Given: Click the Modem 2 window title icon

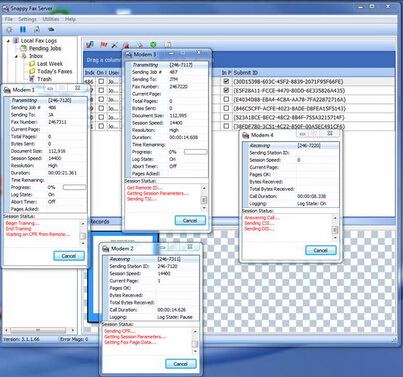Looking at the screenshot, I should (106, 249).
